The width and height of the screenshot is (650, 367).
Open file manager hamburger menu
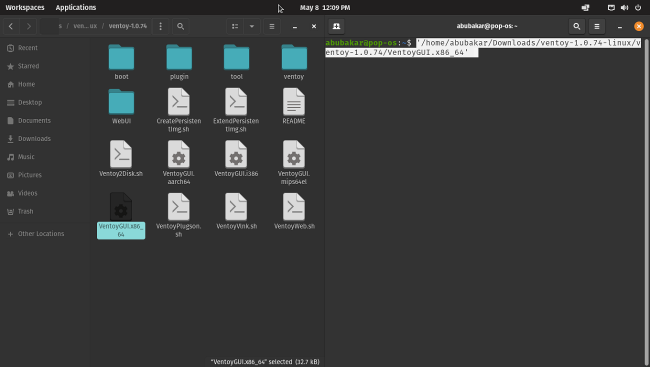tap(272, 26)
